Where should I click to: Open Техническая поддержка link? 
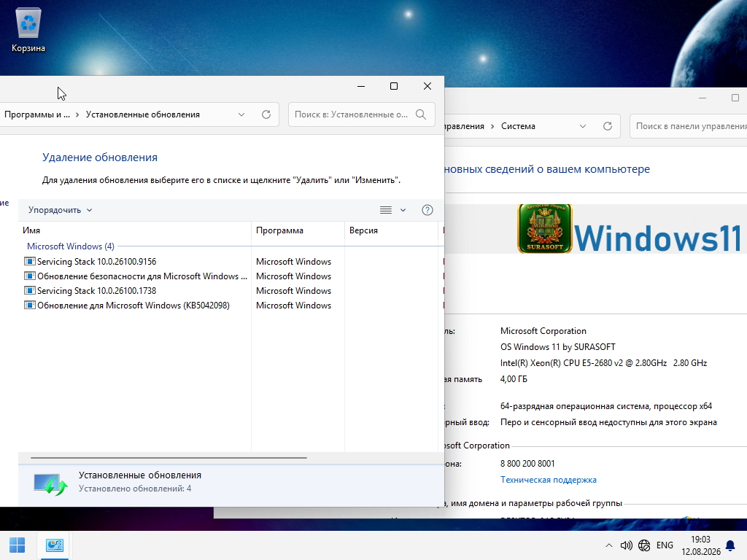pos(549,480)
